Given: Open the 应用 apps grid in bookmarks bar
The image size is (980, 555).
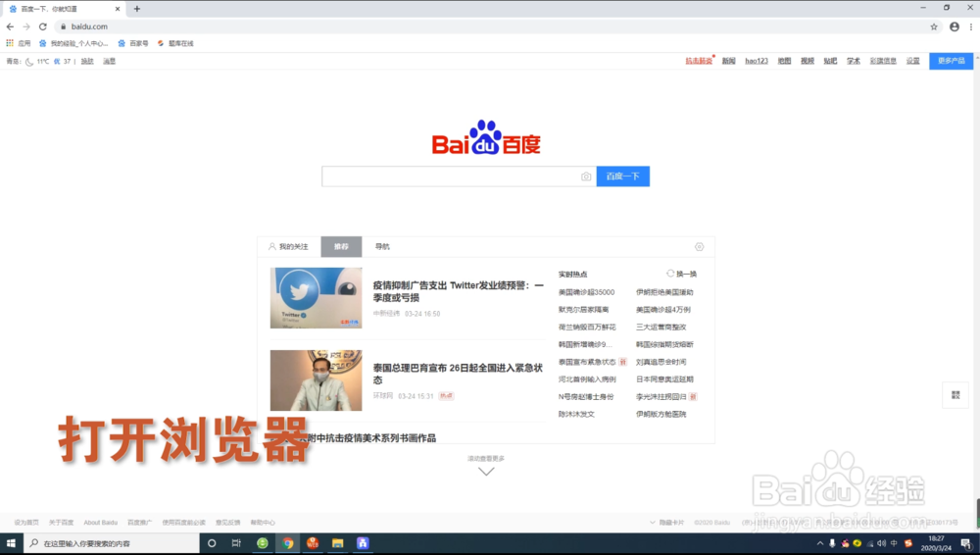Looking at the screenshot, I should coord(18,43).
